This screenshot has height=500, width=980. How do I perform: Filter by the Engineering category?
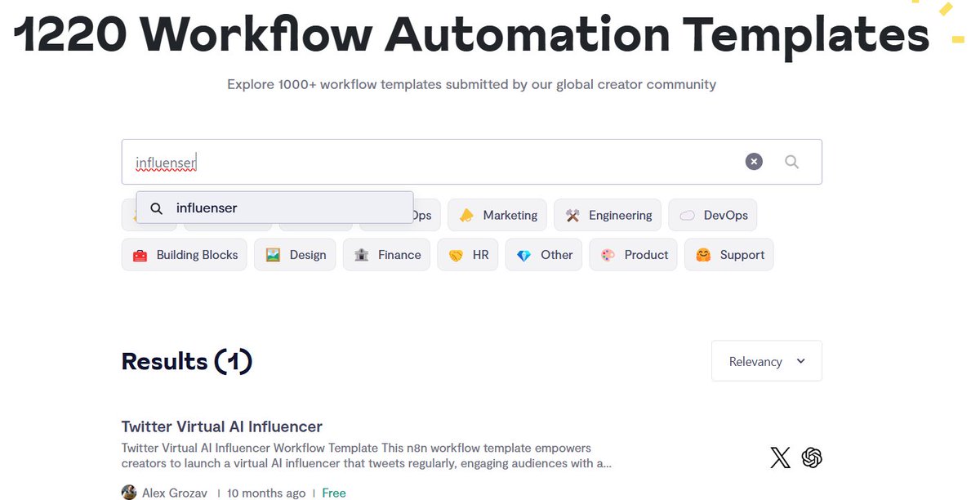click(x=608, y=215)
